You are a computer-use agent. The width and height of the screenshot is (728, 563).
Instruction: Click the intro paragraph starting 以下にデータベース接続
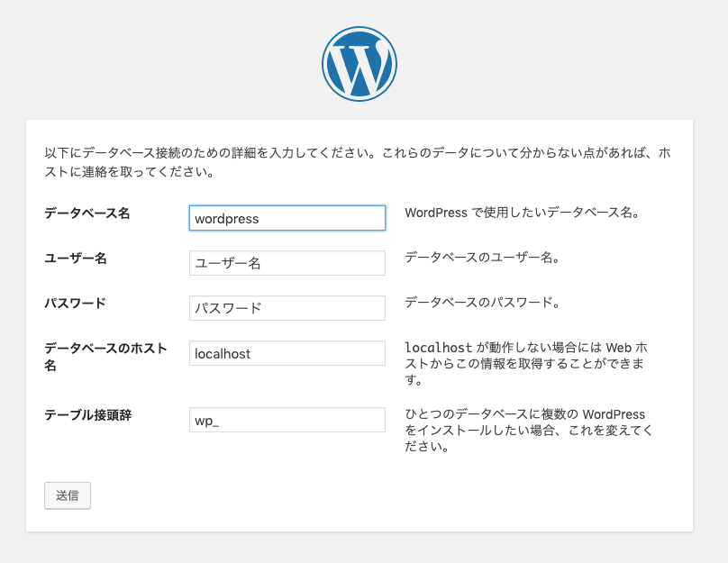358,162
